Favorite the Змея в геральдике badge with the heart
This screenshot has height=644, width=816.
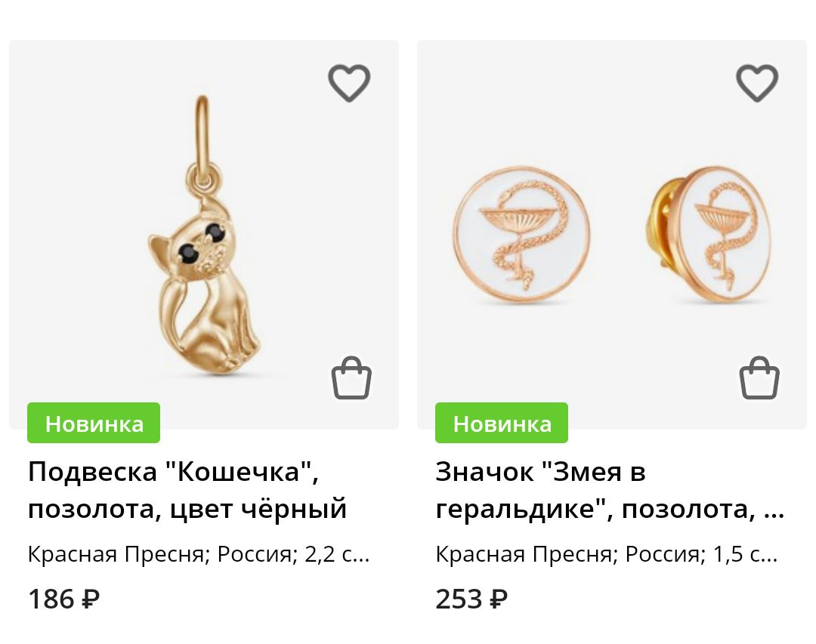pos(757,83)
